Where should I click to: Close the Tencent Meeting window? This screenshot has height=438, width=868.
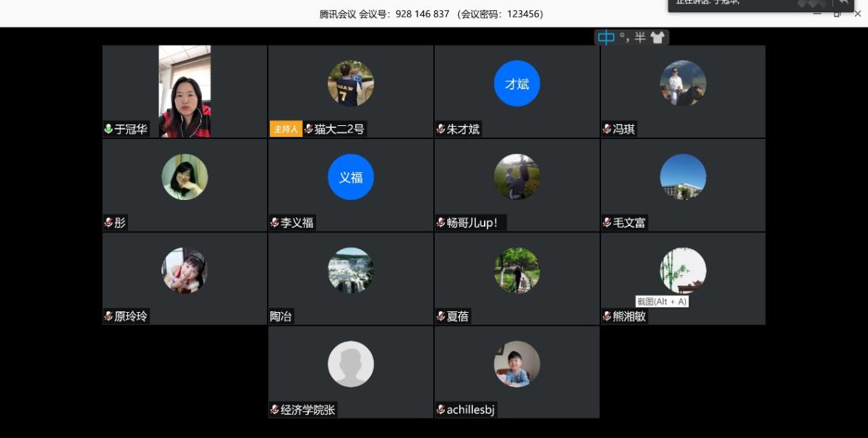click(x=858, y=14)
